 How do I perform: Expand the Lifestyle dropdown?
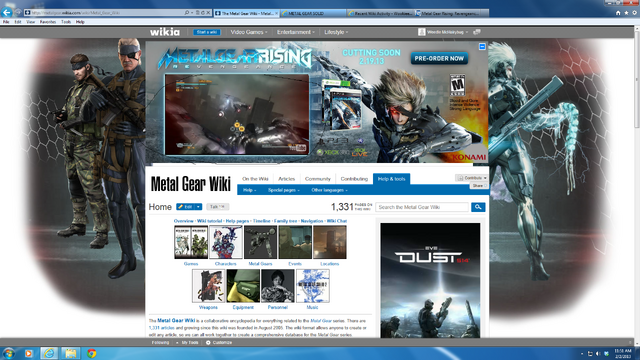click(x=336, y=32)
